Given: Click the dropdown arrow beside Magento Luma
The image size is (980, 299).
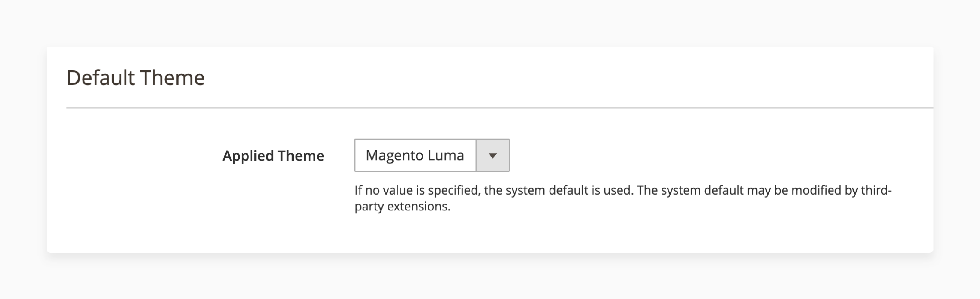Looking at the screenshot, I should (493, 156).
